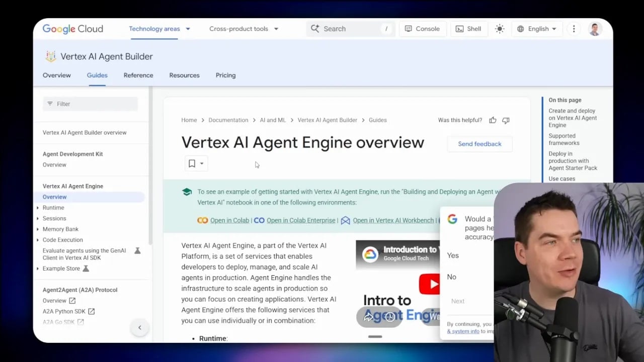Open in Colab link
Screen dimensions: 644x362
tap(229, 220)
